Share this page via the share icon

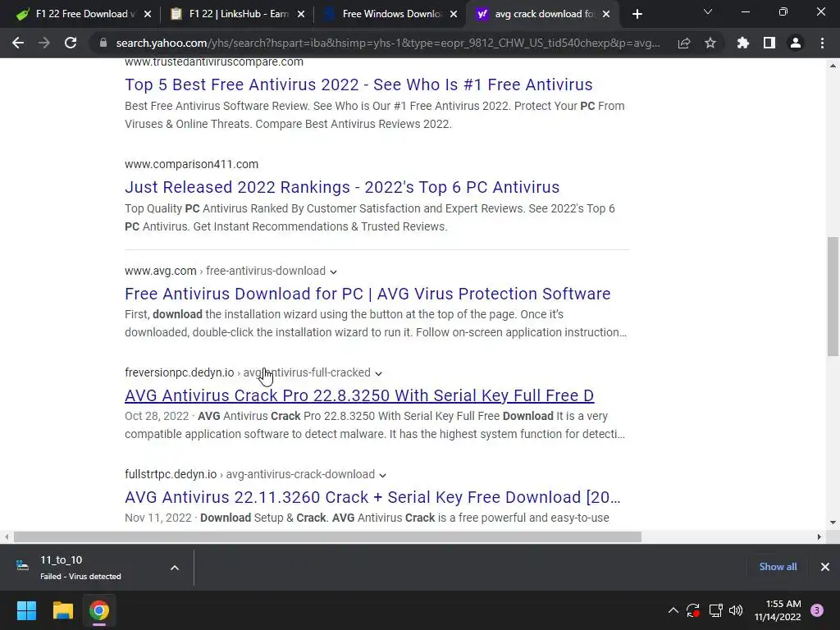[683, 43]
